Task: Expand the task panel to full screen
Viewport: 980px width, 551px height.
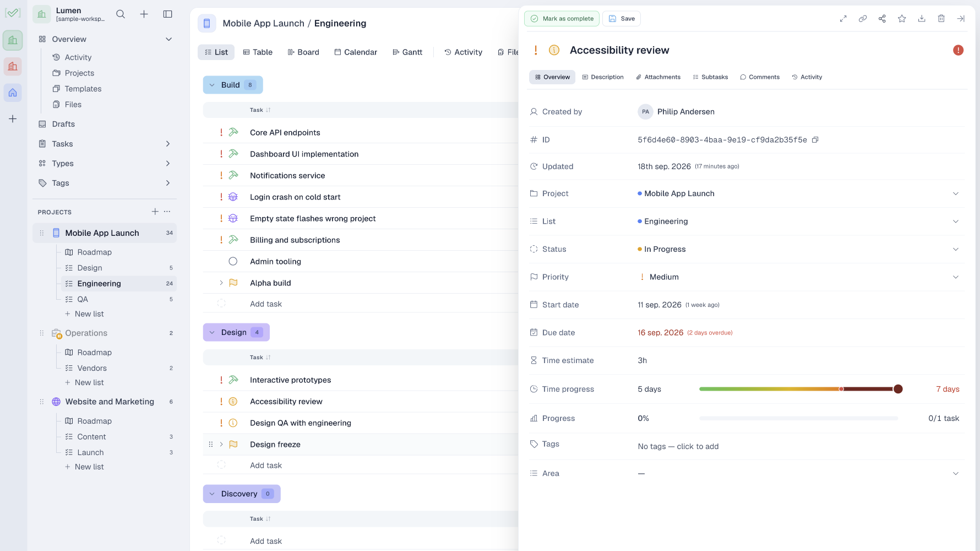Action: point(843,19)
